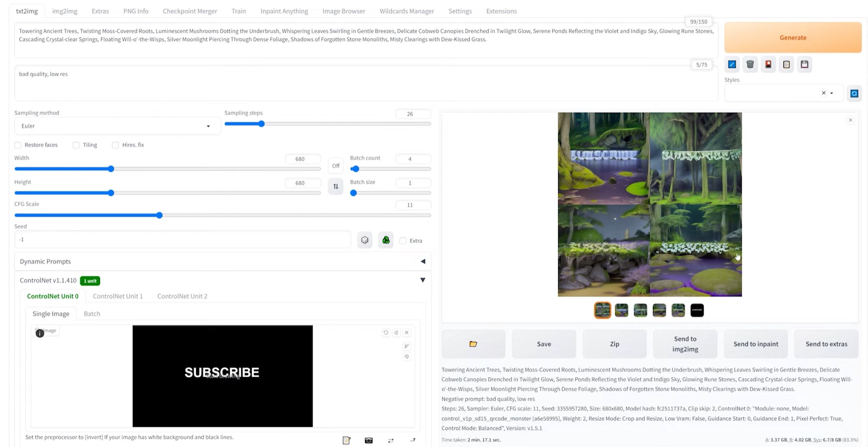The height and width of the screenshot is (447, 868).
Task: Open the Sampling method Euler dropdown
Action: [x=117, y=126]
